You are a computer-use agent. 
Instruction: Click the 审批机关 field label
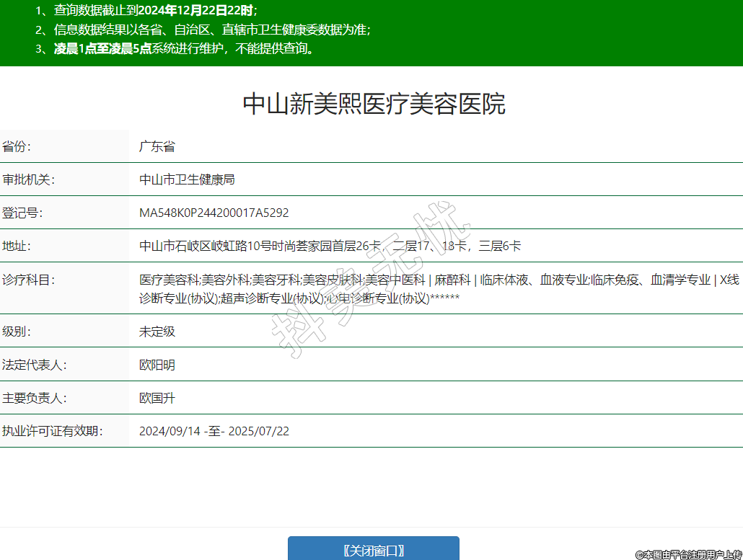(x=28, y=179)
